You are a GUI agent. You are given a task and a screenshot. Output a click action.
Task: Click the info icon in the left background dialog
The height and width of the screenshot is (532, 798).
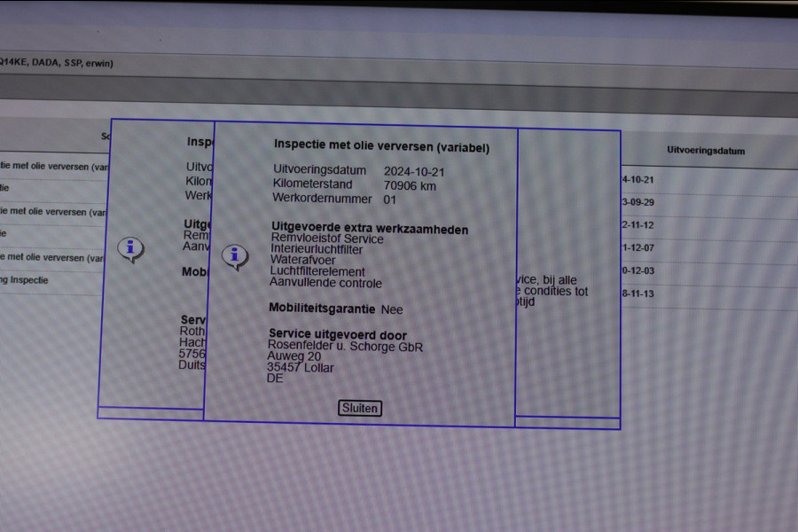[x=130, y=248]
